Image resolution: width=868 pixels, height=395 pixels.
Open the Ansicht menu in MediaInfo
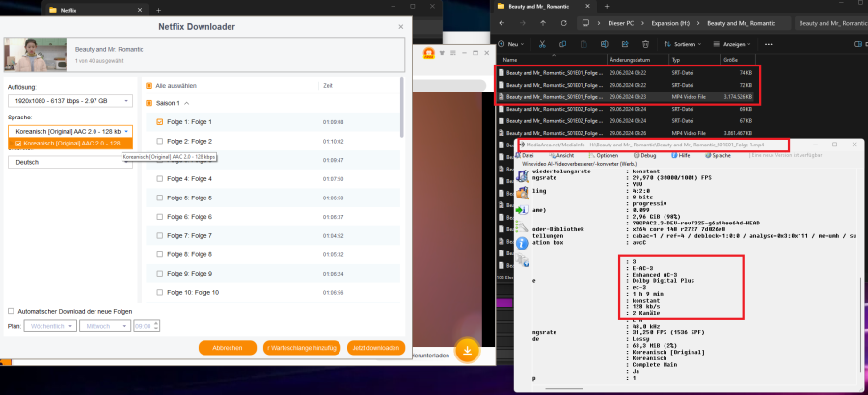point(565,154)
